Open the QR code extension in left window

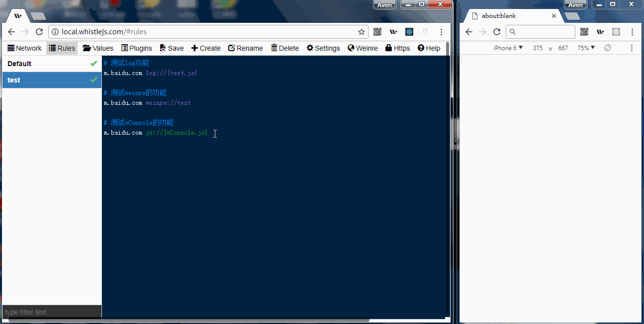[377, 32]
